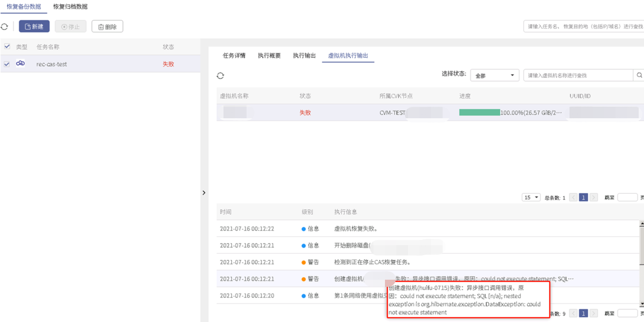
Task: Open the page size dropdown showing 15
Action: click(x=531, y=198)
